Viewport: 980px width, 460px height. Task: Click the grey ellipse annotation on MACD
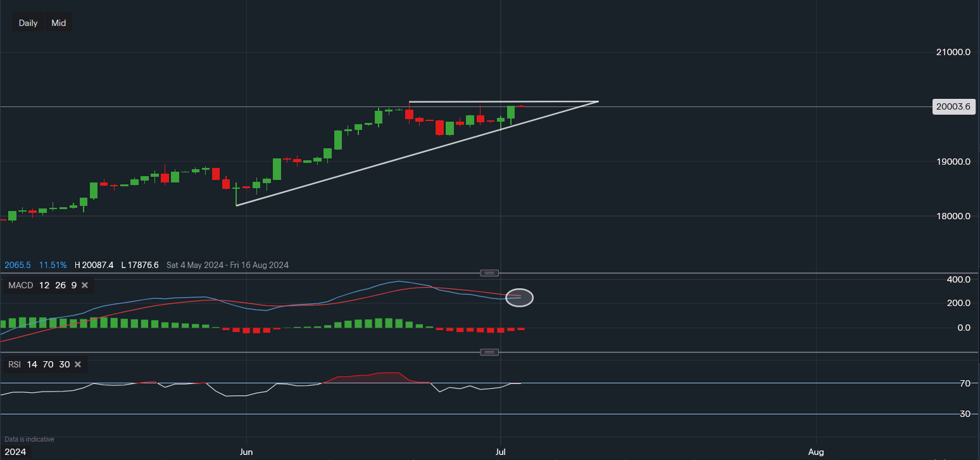click(519, 297)
